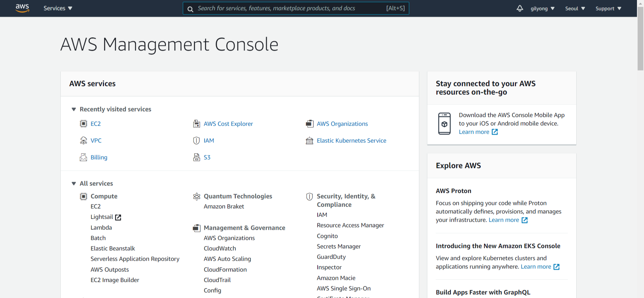This screenshot has height=298, width=644.
Task: Open the notifications bell icon
Action: click(x=520, y=8)
